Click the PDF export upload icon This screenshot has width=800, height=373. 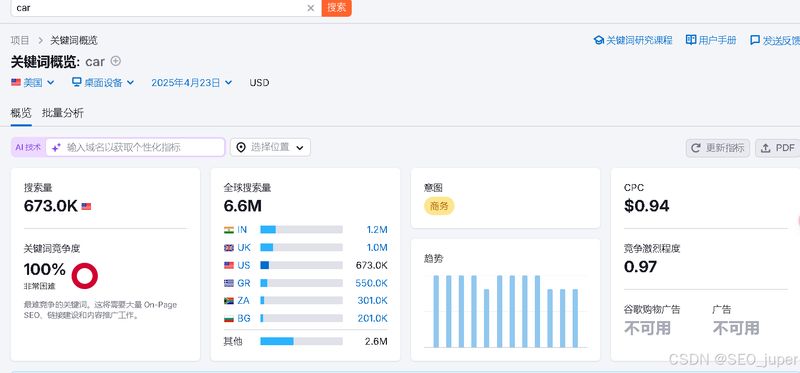765,148
